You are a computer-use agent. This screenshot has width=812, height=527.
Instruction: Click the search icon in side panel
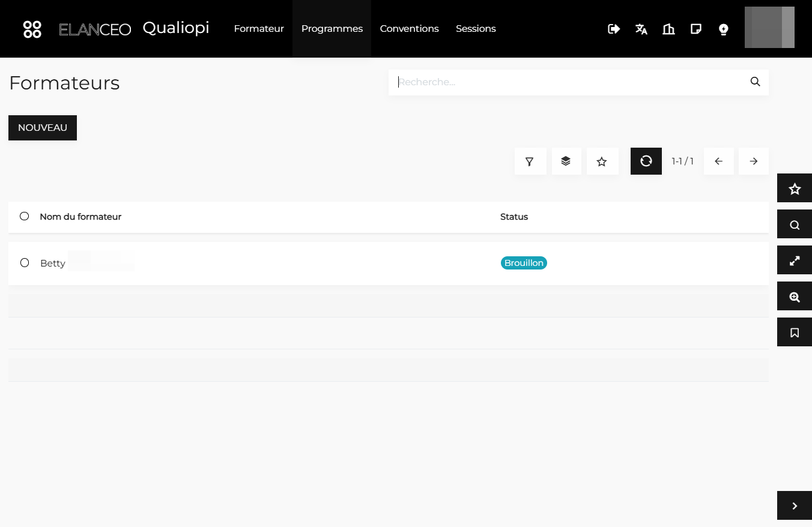(x=795, y=224)
